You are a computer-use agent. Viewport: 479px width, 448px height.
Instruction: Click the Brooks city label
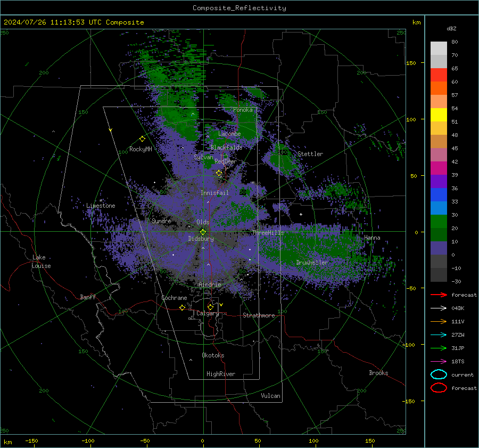tap(378, 373)
